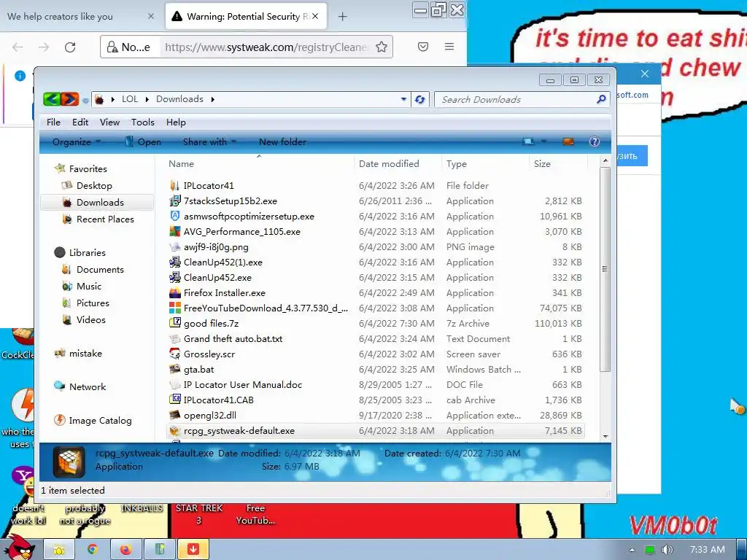This screenshot has width=747, height=560.
Task: Click the Pocket save icon in Firefox
Action: pos(423,47)
